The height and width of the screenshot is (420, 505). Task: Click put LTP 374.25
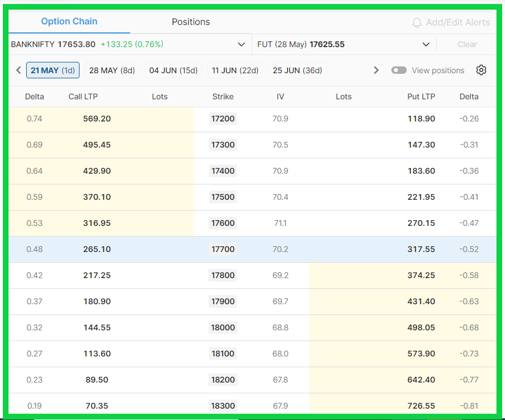(421, 275)
